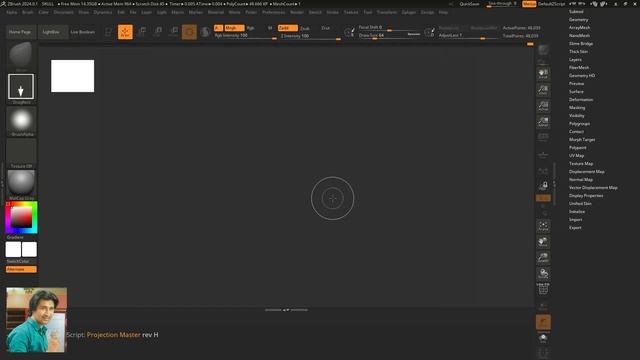Click the orange Alternate button
640x360 pixels.
click(x=21, y=269)
